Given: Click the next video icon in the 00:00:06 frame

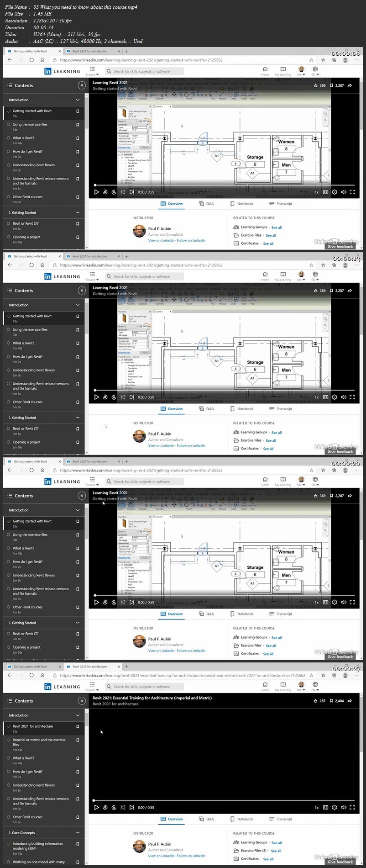Looking at the screenshot, I should [x=131, y=192].
